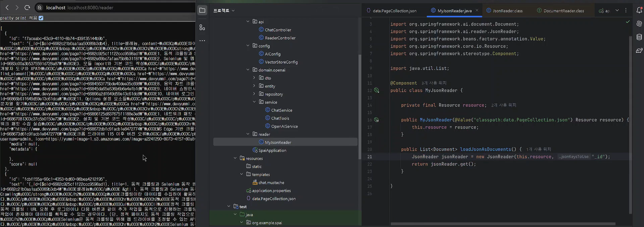
Task: Collapse the resources folder
Action: pos(235,158)
